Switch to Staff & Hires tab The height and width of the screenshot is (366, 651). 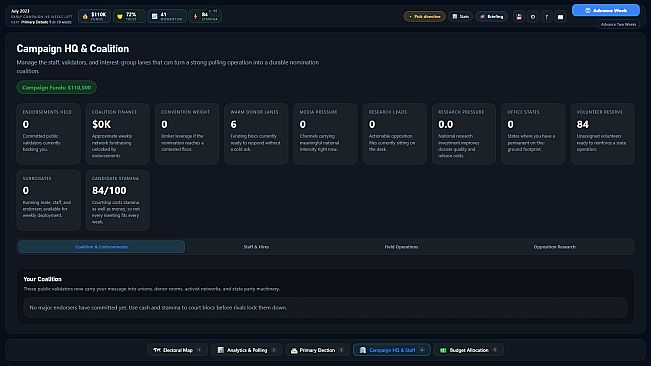[256, 247]
